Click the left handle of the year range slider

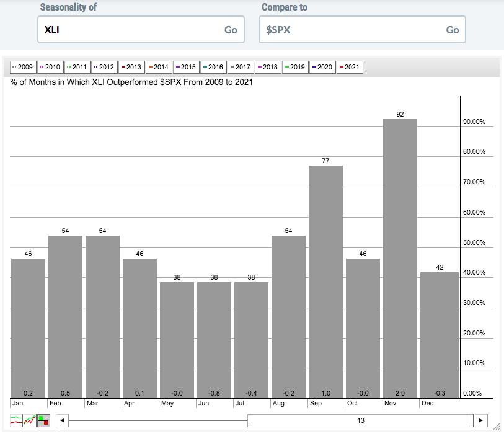(x=250, y=420)
